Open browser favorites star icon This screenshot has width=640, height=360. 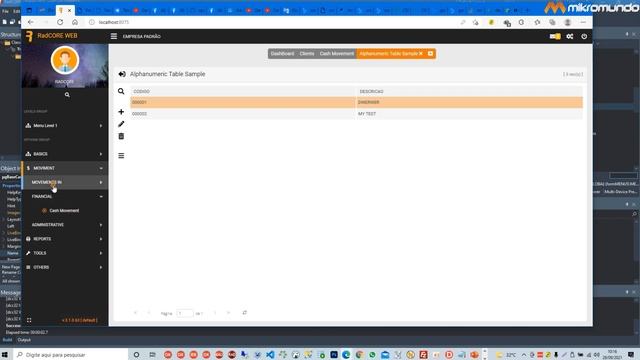click(x=537, y=22)
